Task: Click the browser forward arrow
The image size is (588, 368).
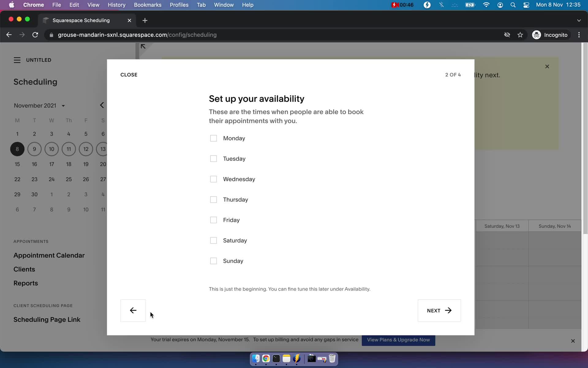Action: (22, 35)
